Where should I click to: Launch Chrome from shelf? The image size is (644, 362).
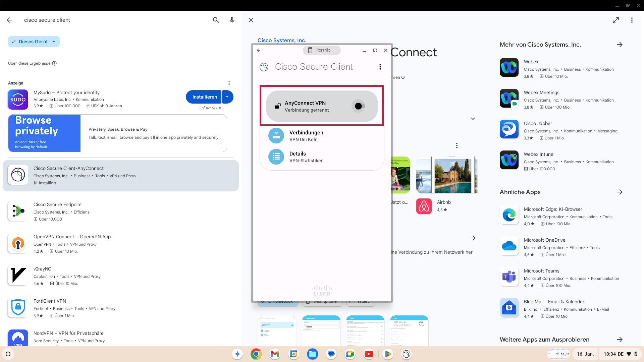coord(256,354)
